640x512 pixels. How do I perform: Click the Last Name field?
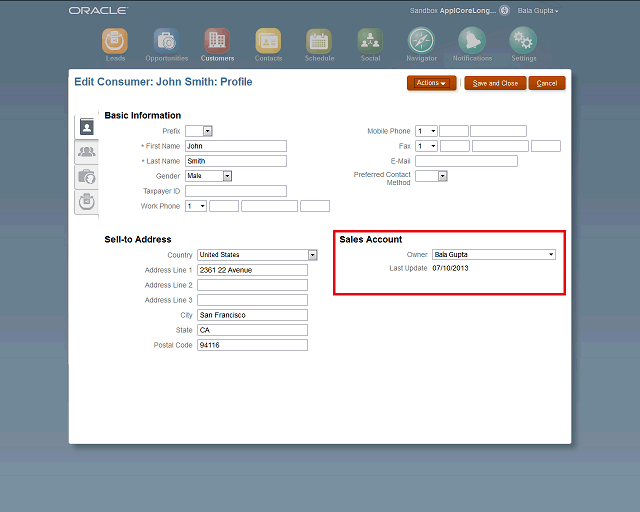point(236,161)
